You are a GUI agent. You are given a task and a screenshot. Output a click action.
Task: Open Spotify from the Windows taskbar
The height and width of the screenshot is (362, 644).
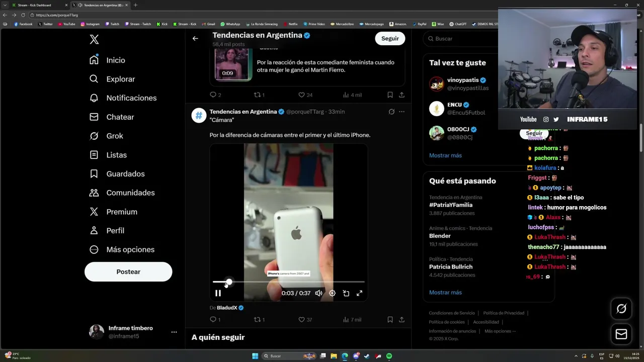pyautogui.click(x=389, y=356)
